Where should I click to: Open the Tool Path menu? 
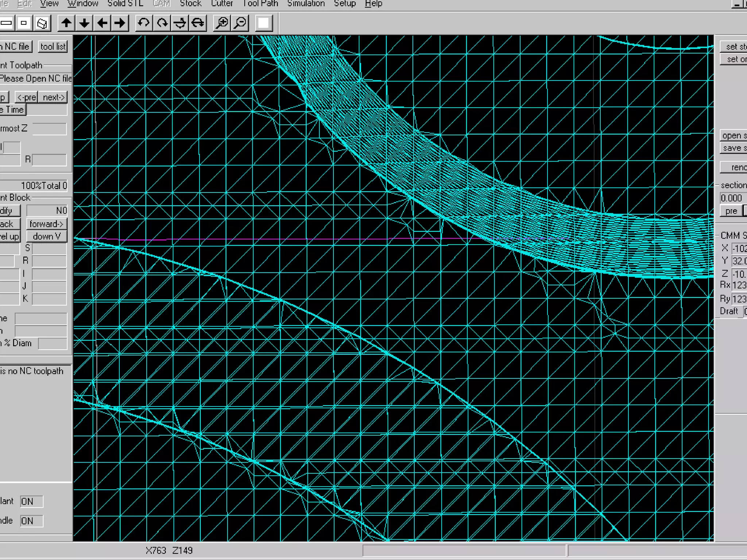tap(260, 4)
